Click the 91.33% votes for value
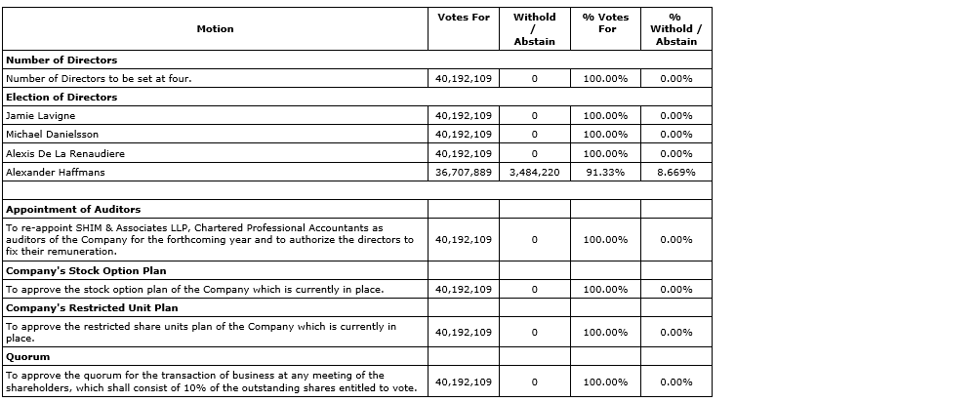 [605, 173]
